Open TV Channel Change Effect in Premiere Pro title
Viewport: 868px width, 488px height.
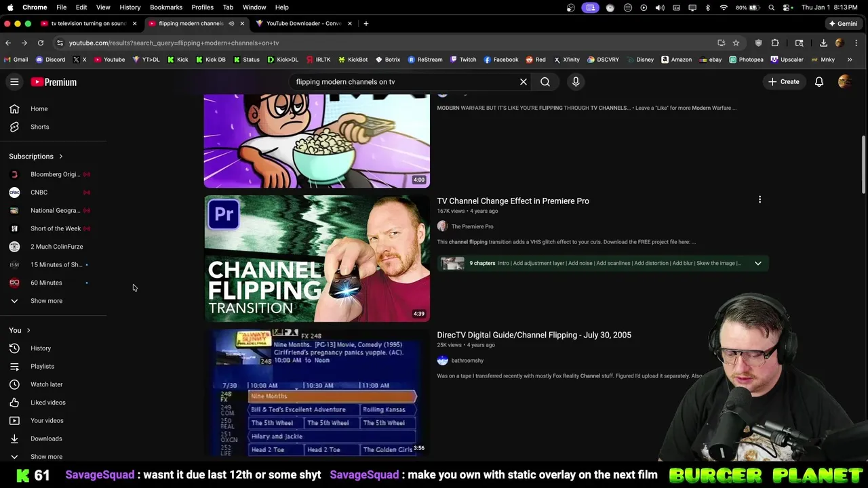coord(513,201)
